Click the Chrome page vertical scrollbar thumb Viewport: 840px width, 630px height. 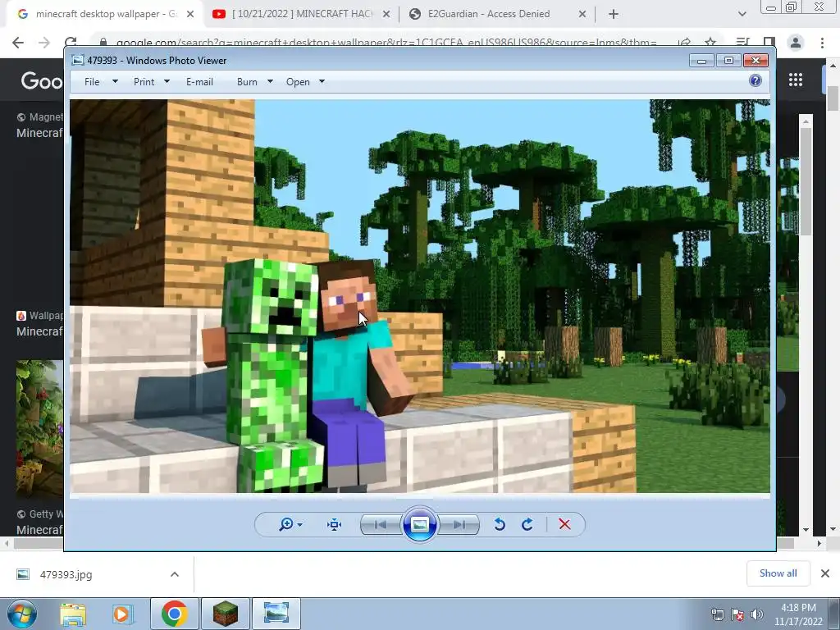click(833, 98)
